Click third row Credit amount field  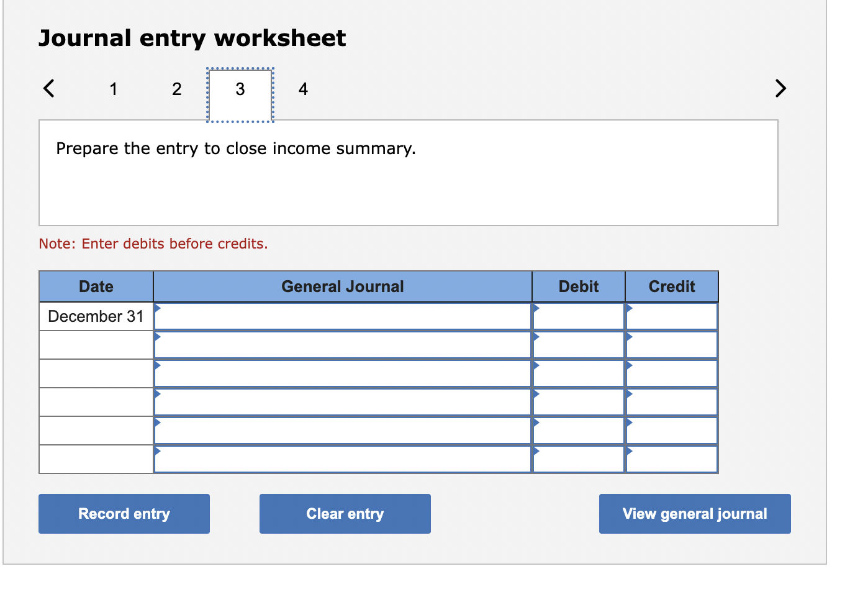pos(672,373)
